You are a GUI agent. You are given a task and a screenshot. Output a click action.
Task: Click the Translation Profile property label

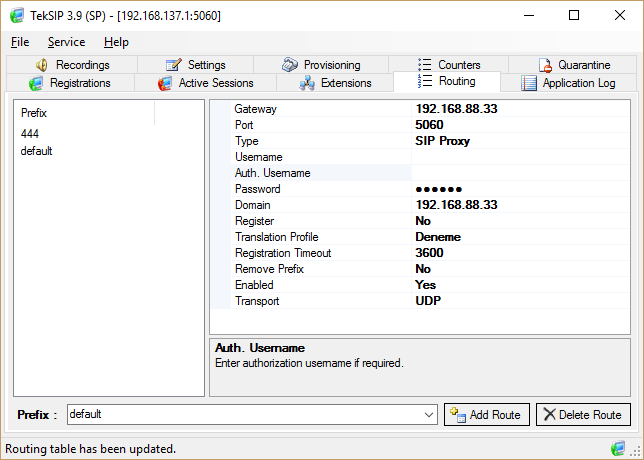pos(276,237)
